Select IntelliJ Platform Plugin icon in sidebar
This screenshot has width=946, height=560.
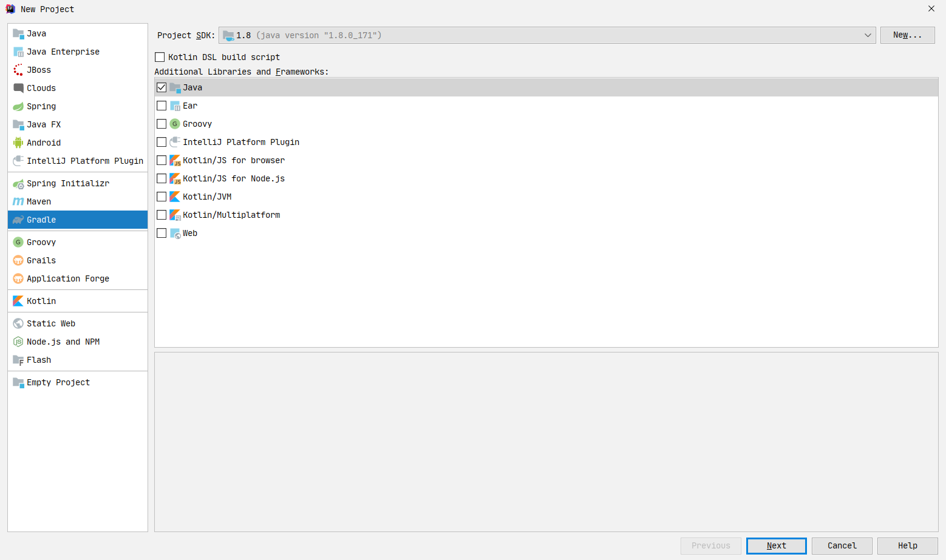(18, 161)
